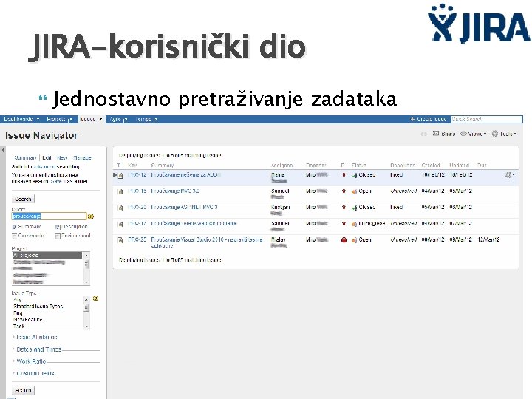Click the priority arrow icon in PRO-20 row

pos(344,208)
